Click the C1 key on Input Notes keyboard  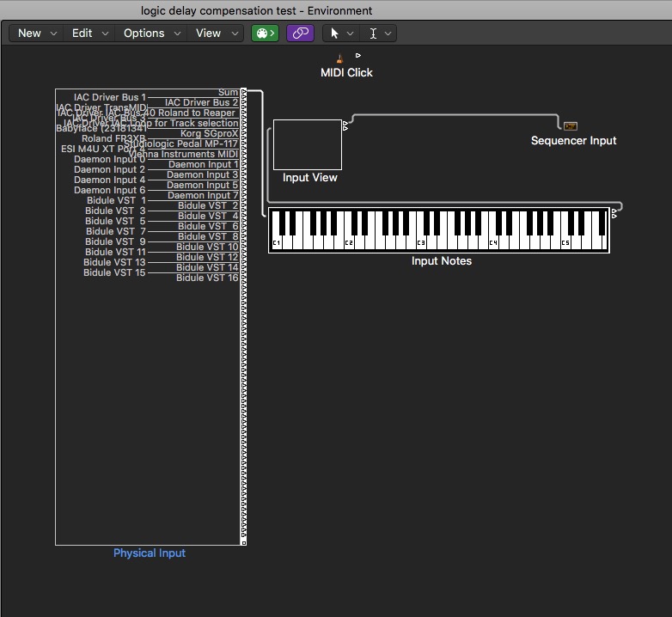click(277, 243)
